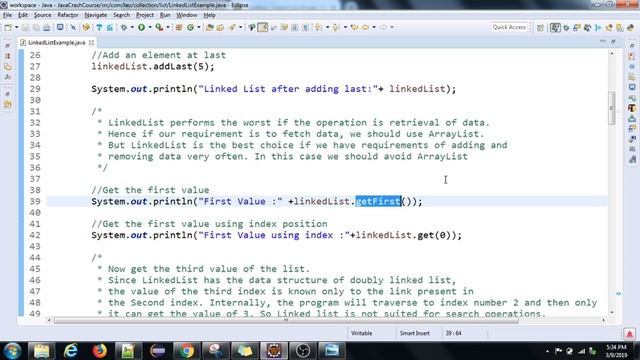Click the Open Type icon
Screen dimensions: 640x360
[210, 27]
